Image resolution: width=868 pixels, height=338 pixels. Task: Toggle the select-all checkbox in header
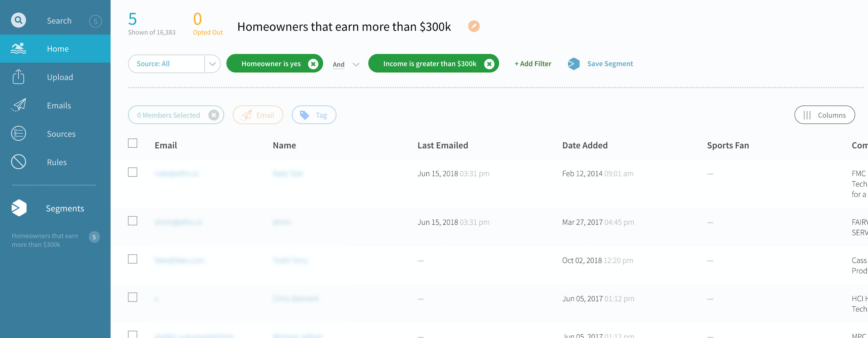(x=132, y=143)
